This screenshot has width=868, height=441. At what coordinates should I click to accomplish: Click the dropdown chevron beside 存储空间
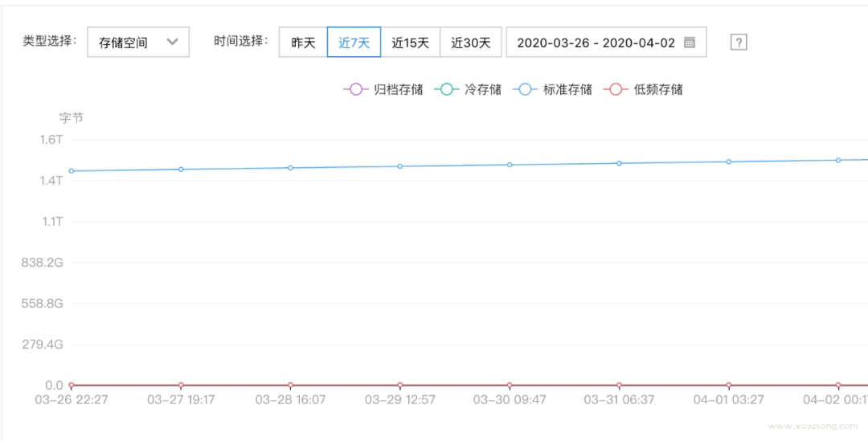pyautogui.click(x=172, y=43)
